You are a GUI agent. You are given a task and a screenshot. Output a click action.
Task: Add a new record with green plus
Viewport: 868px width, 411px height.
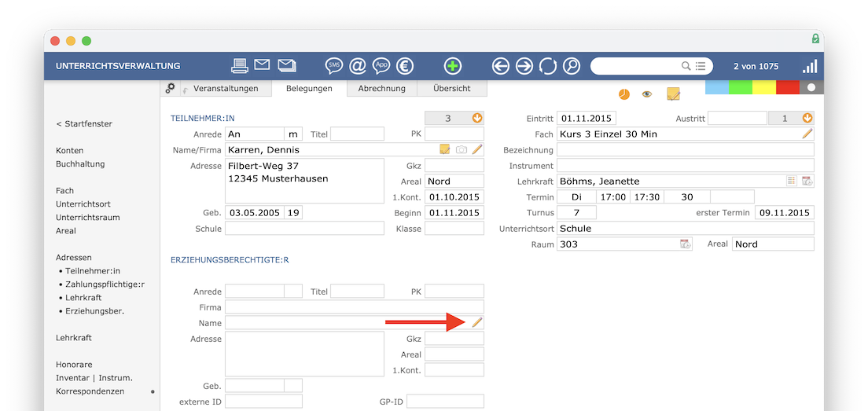click(x=453, y=66)
